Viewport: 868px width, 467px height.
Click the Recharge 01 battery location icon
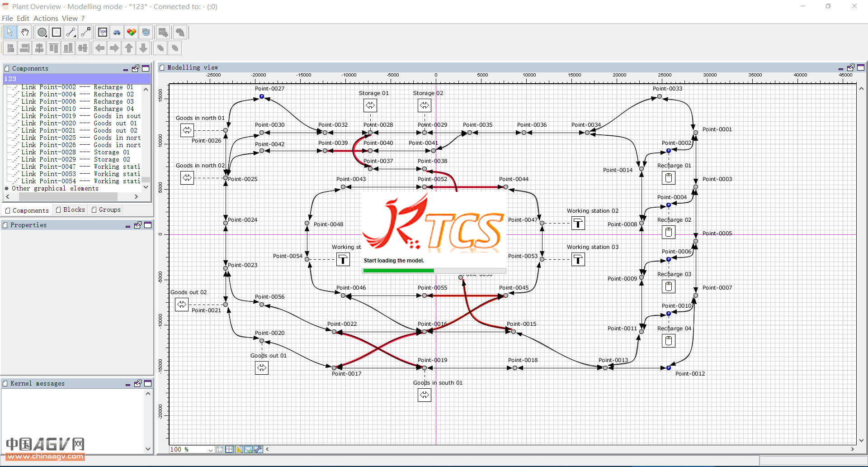click(669, 178)
